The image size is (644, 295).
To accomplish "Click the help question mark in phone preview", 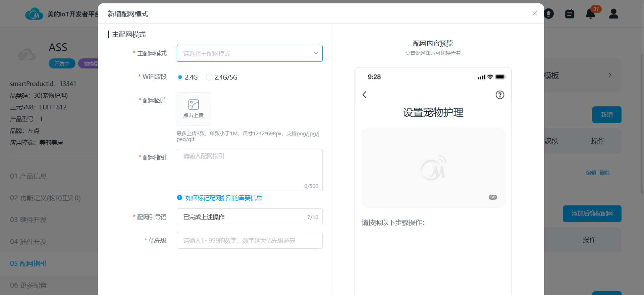I will (499, 95).
